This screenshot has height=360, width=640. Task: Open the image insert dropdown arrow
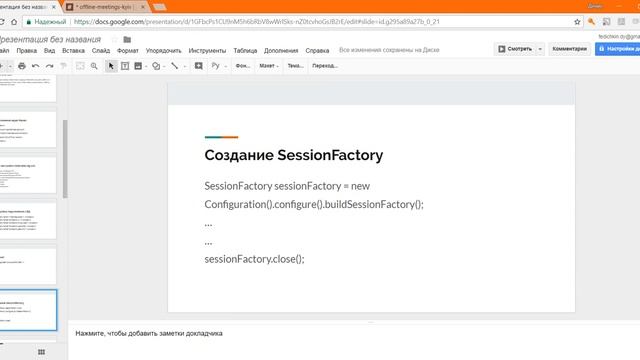pos(146,66)
